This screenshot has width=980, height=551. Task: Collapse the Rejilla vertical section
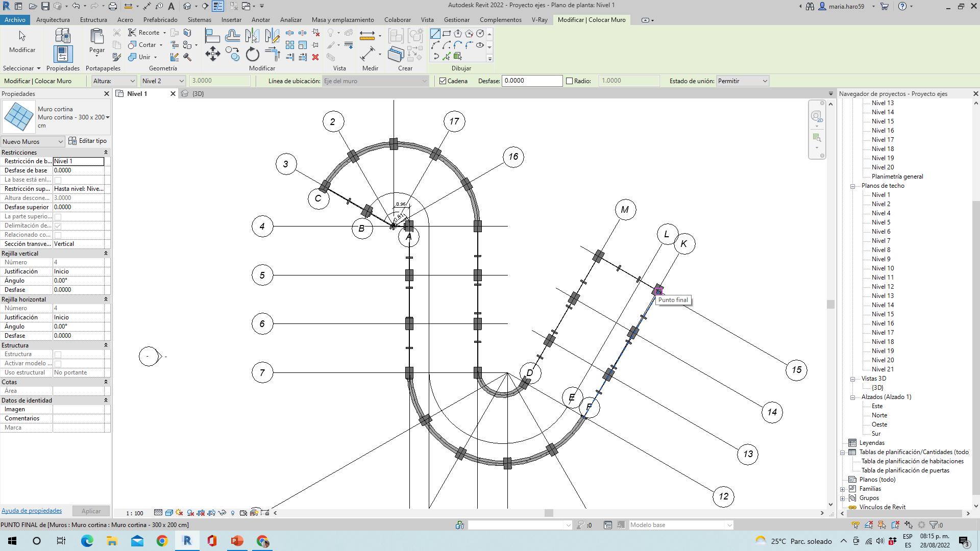[106, 254]
